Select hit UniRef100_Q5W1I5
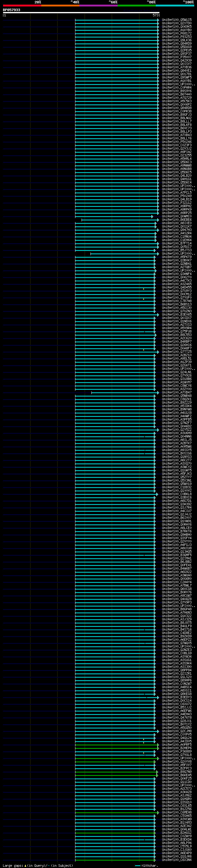This screenshot has width=197, height=868. pos(177,20)
